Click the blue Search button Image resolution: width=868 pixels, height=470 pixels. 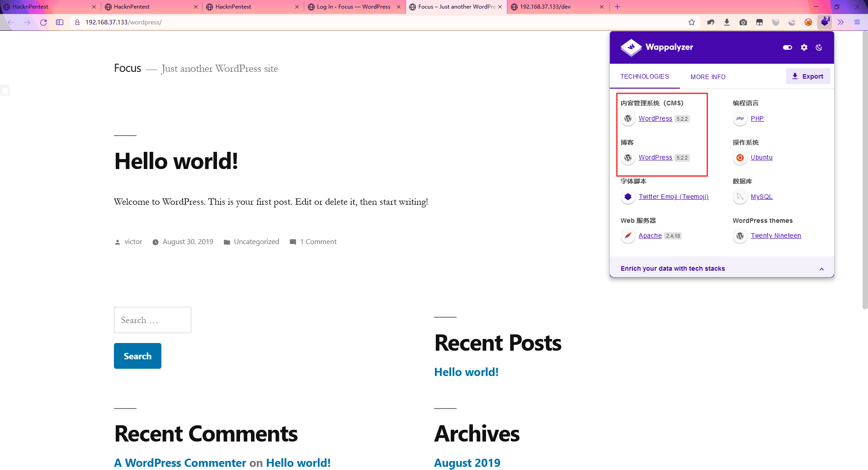pos(137,356)
